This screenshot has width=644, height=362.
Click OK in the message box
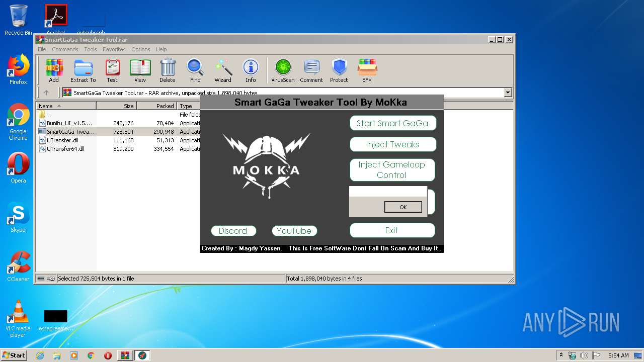tap(403, 207)
